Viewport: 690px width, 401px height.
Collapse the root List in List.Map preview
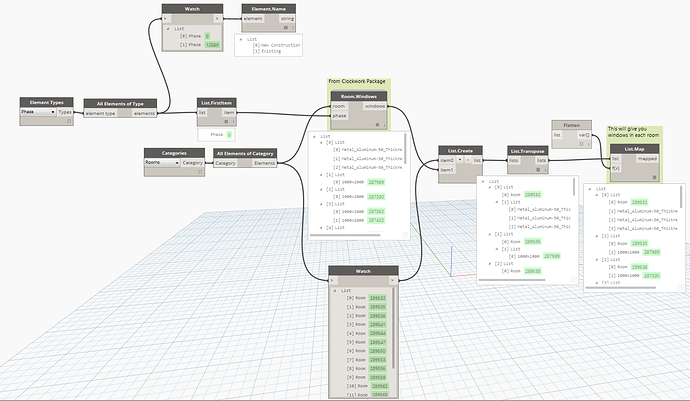pyautogui.click(x=590, y=189)
